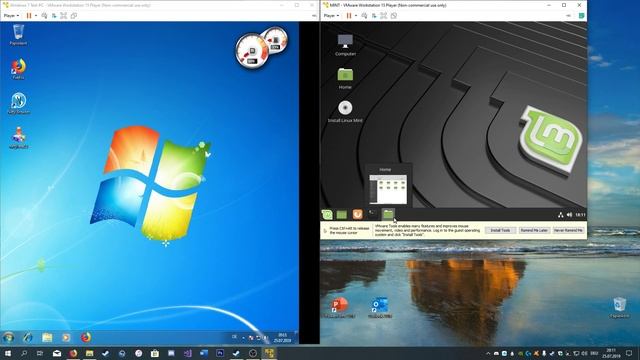
Task: Launch Internet Explorer from Windows 7 taskbar
Action: click(28, 337)
